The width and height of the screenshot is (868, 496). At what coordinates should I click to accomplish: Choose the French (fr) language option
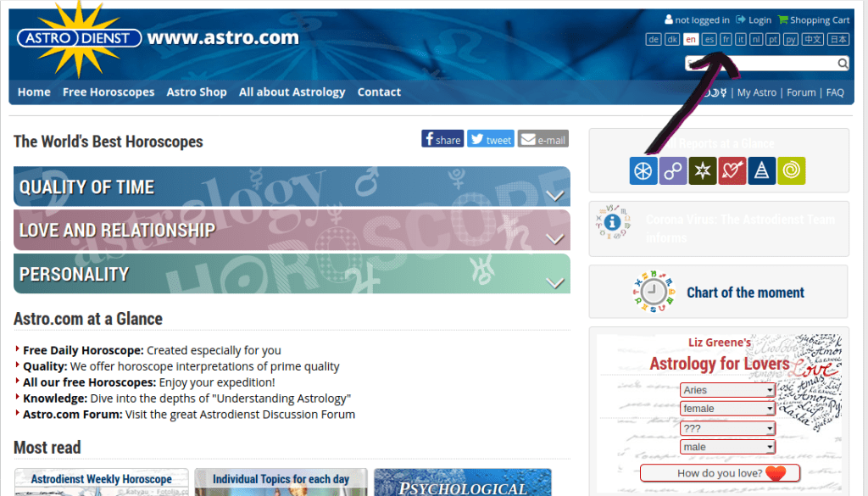(x=726, y=40)
